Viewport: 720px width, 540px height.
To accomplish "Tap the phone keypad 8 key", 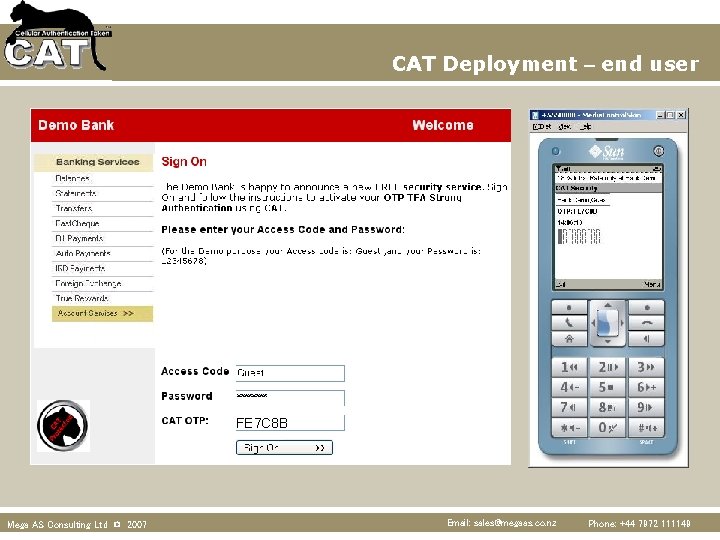I will 608,407.
